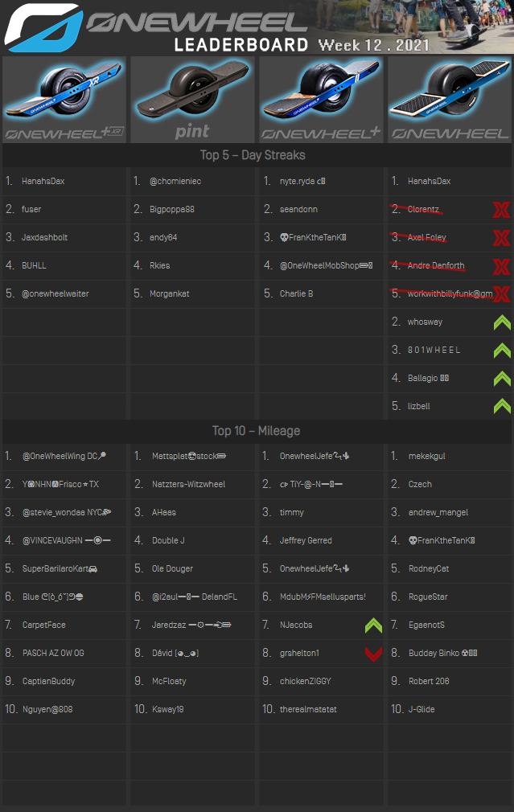Click the Top 5 – Day Streaks header

(x=253, y=155)
